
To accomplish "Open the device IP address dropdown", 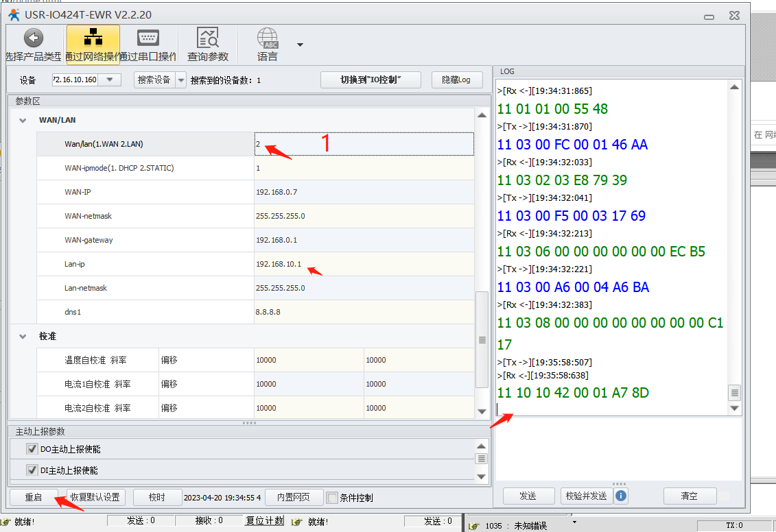I will [x=110, y=80].
